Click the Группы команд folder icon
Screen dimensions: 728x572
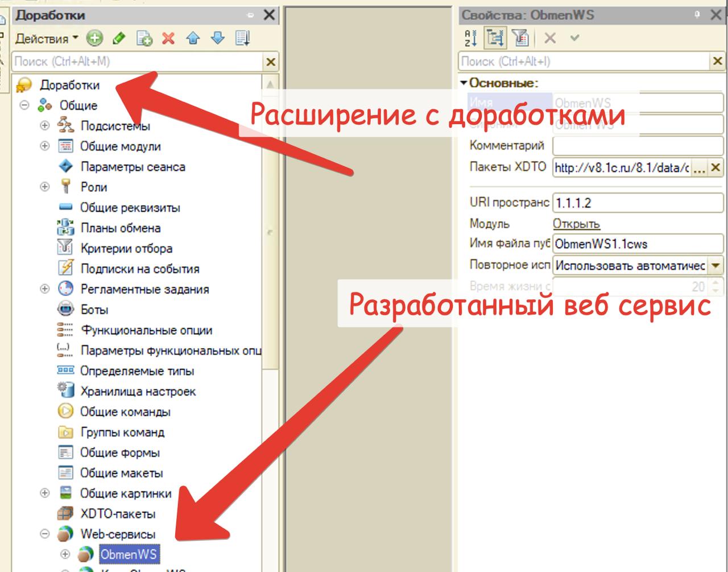point(65,432)
